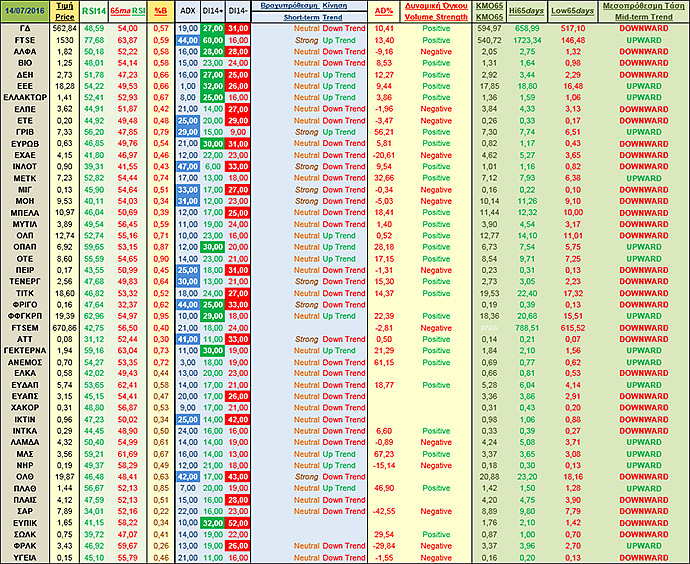Select the AD% column header

384,11
